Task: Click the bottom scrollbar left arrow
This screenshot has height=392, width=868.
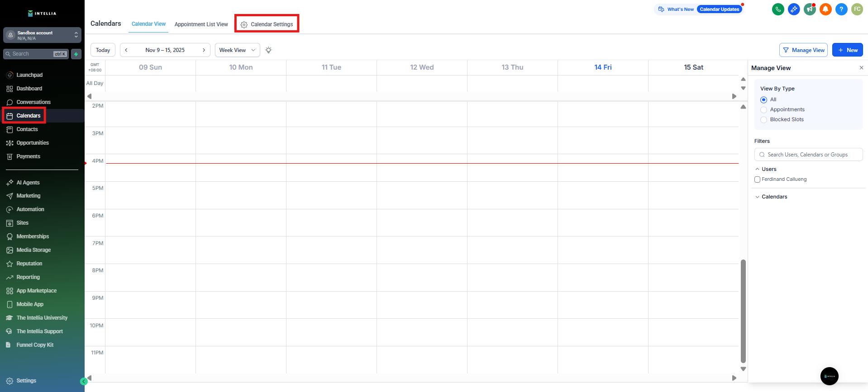Action: click(89, 378)
